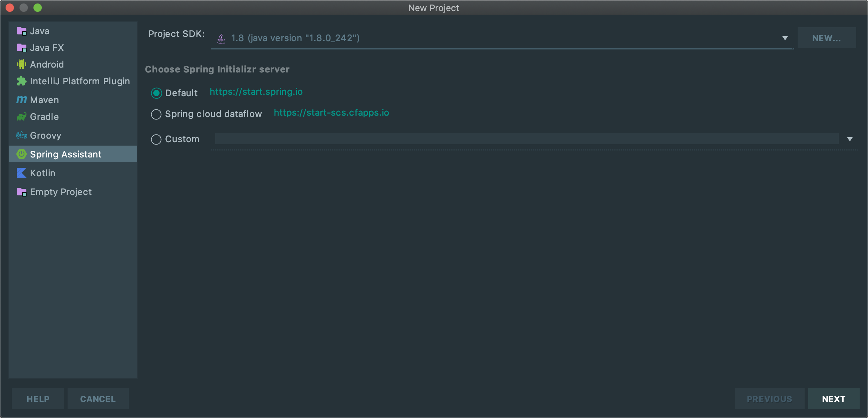Click the Kotlin logo icon
This screenshot has width=868, height=418.
[22, 173]
